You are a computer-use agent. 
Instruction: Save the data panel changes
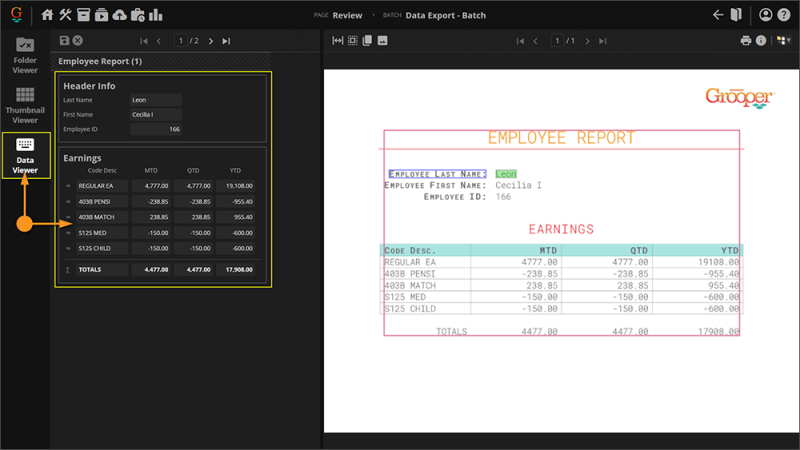point(65,41)
